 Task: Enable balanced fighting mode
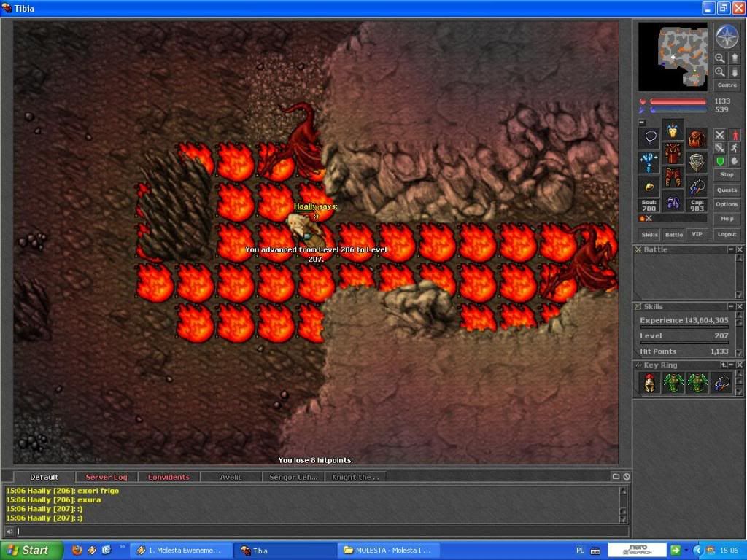[719, 148]
